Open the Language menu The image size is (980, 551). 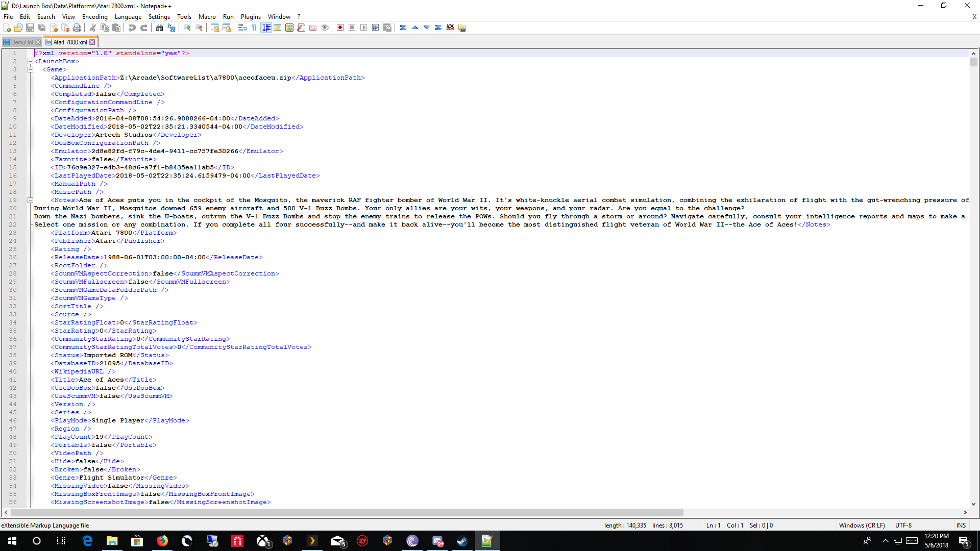click(128, 16)
